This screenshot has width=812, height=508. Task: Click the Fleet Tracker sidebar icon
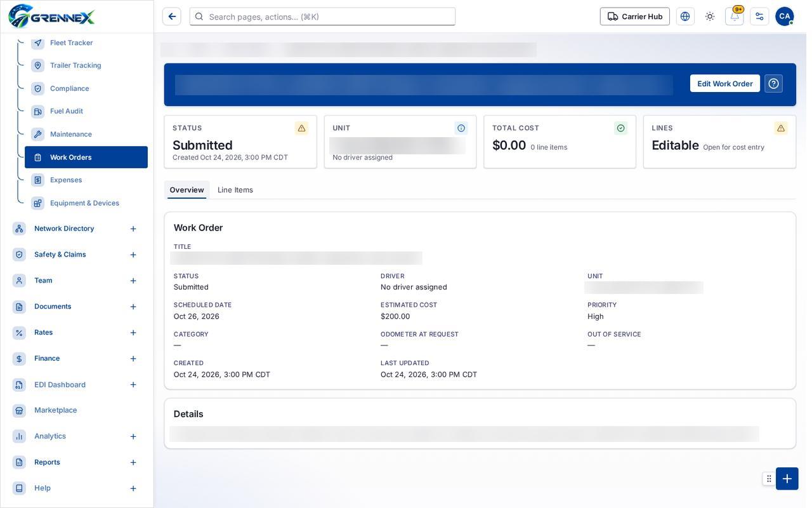(38, 43)
